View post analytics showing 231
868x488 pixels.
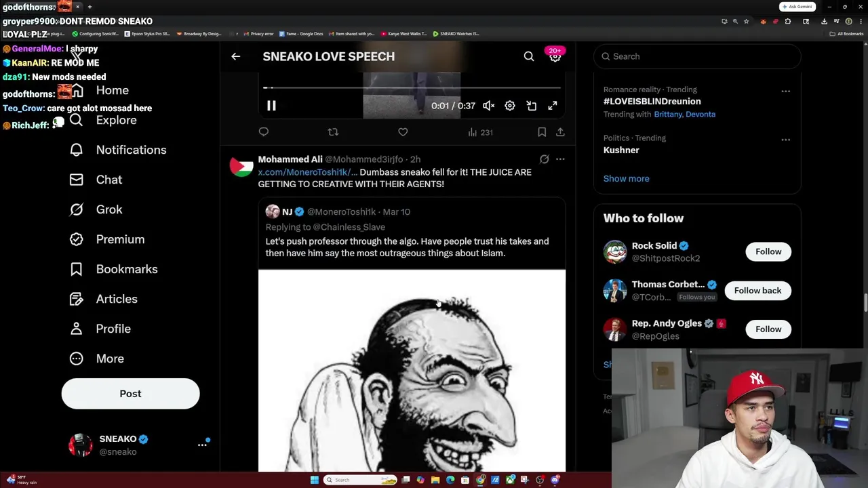click(x=480, y=132)
